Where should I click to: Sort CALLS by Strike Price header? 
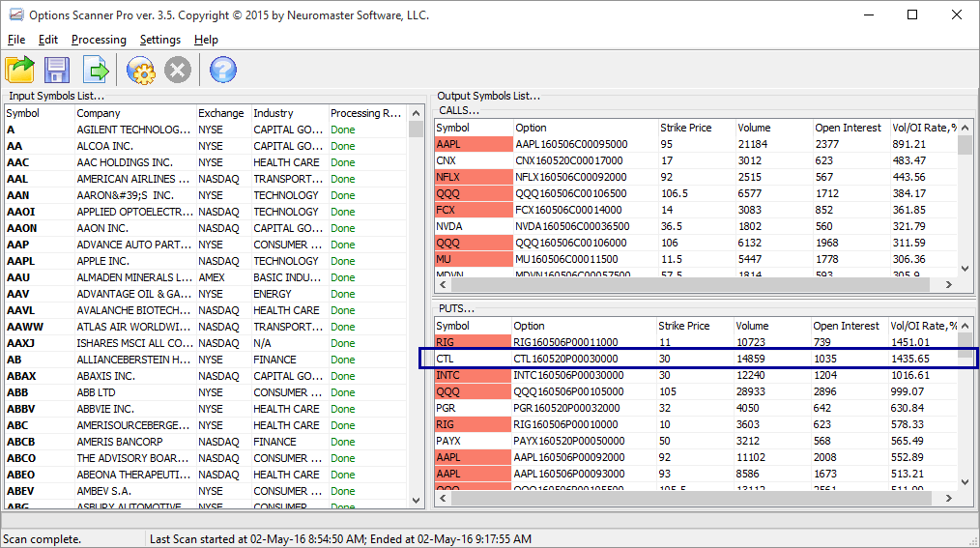click(696, 128)
